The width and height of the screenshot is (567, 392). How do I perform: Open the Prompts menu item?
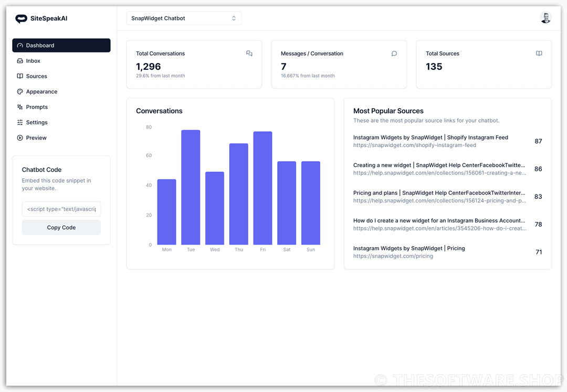(61, 107)
